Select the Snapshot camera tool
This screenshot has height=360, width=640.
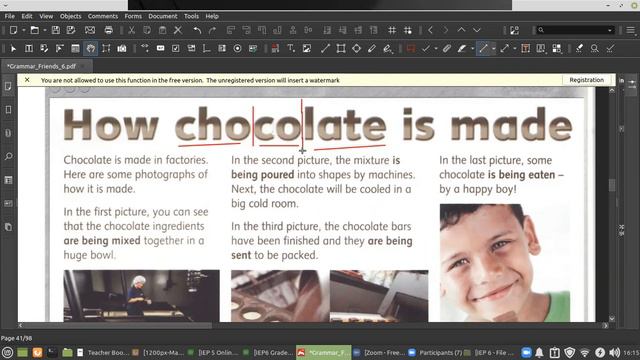coord(122,49)
